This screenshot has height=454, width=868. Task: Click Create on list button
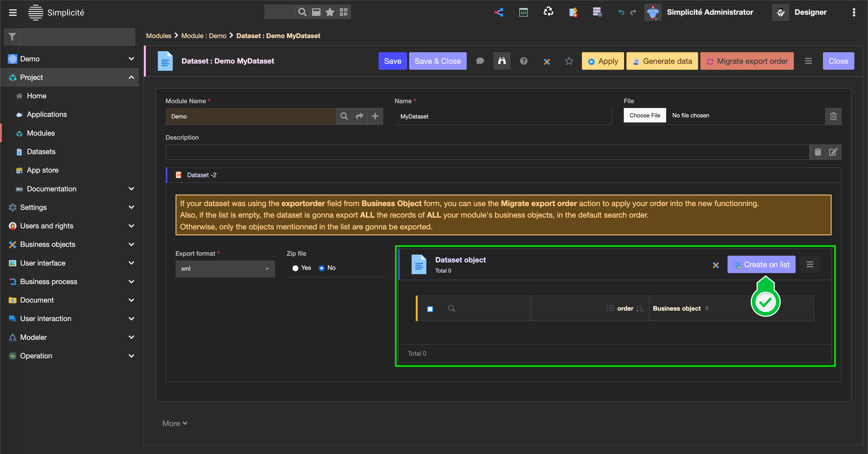761,264
